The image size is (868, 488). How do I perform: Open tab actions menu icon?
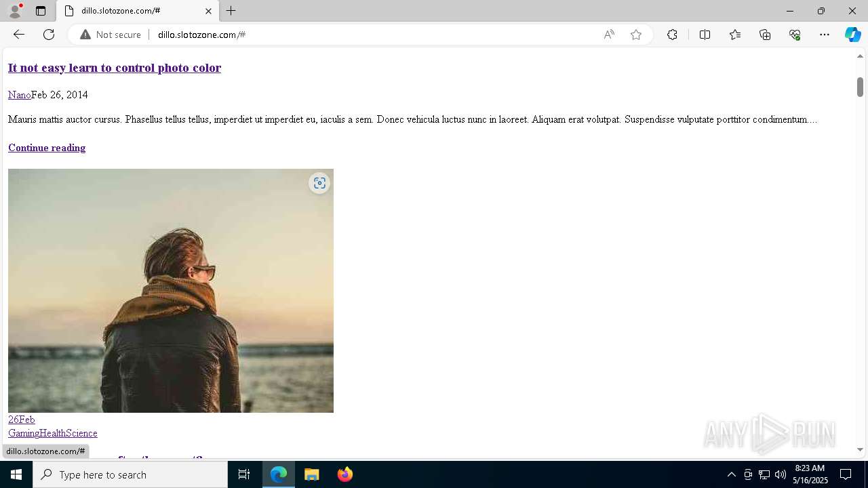click(41, 11)
